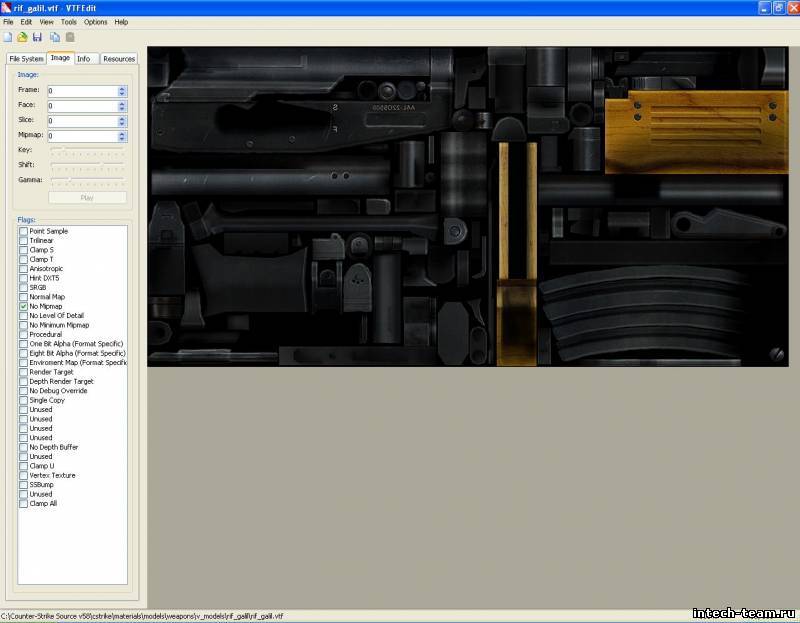The image size is (800, 623).
Task: Check the Environment Map flag
Action: (23, 363)
